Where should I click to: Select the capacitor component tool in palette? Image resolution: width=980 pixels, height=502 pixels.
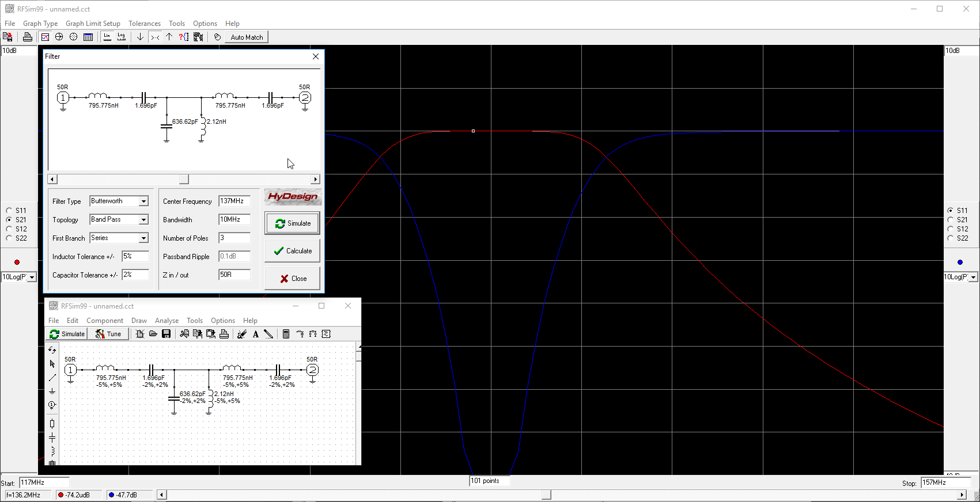[52, 438]
